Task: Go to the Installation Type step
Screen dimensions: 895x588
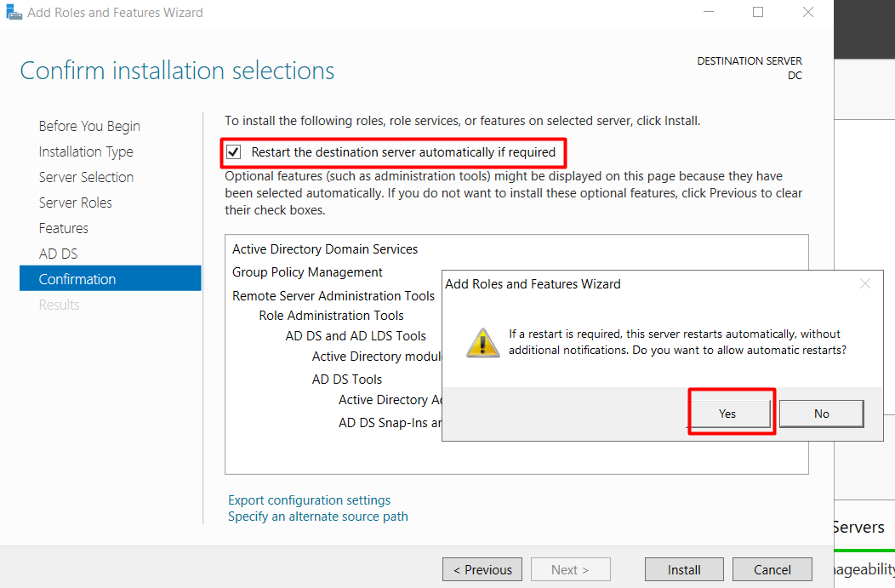Action: coord(86,151)
